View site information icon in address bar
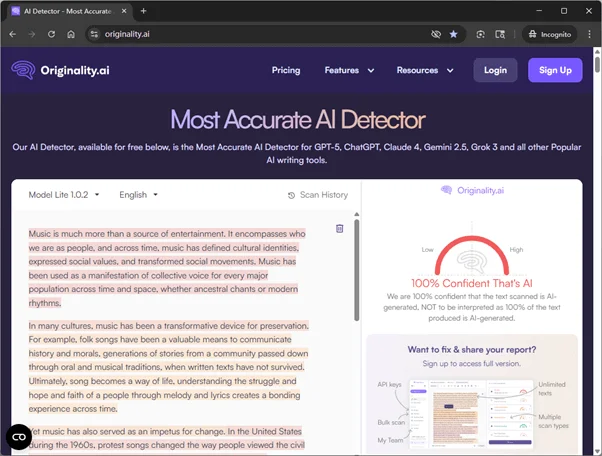 (94, 34)
